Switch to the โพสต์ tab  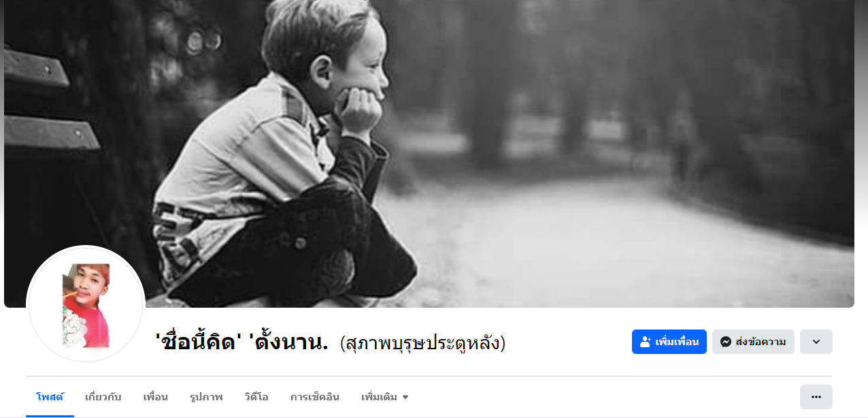pos(50,397)
